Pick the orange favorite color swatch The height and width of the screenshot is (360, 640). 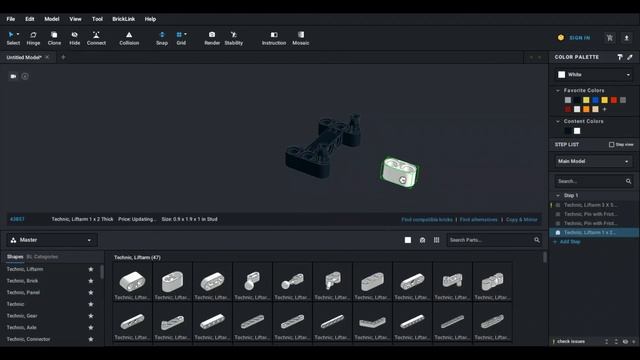pyautogui.click(x=586, y=109)
